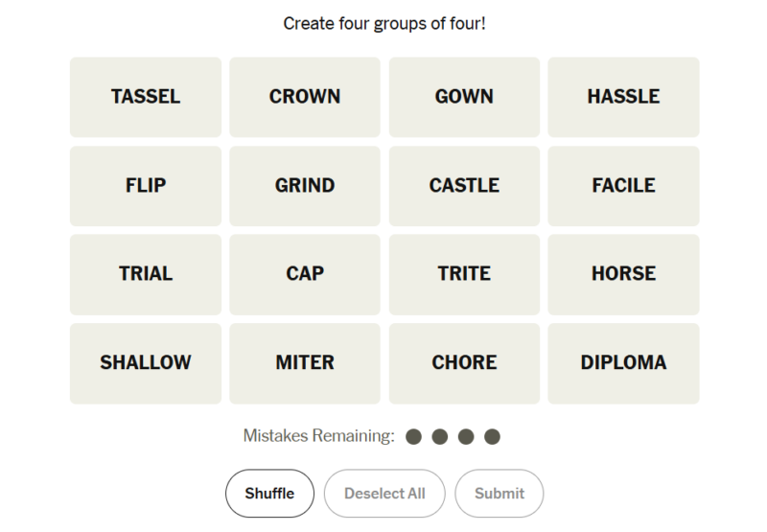Choose the CHORE word tile

click(464, 363)
